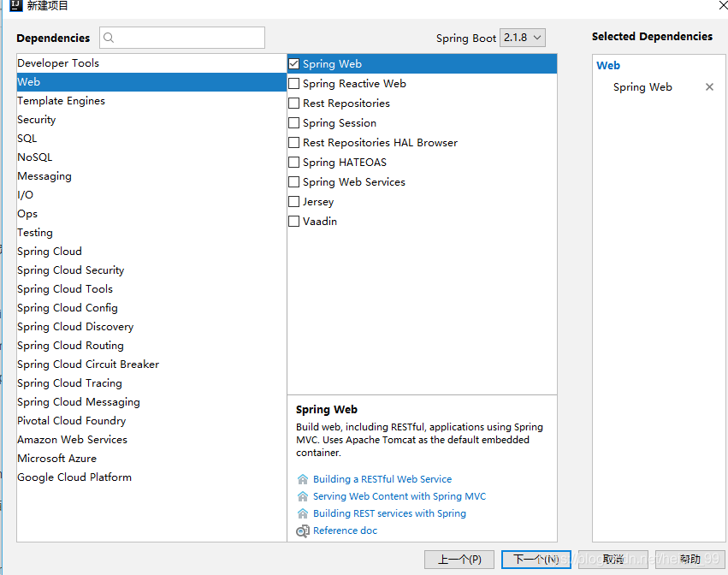Select the Testing category
This screenshot has width=728, height=575.
(151, 232)
